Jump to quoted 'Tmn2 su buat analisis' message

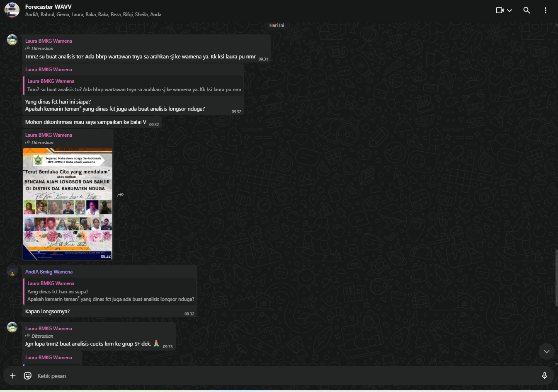133,86
